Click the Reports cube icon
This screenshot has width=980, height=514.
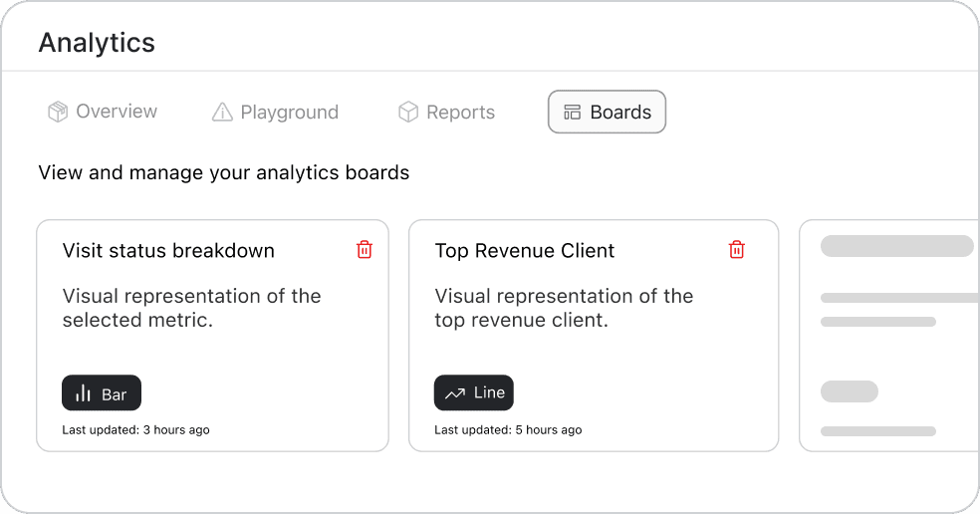[x=407, y=113]
